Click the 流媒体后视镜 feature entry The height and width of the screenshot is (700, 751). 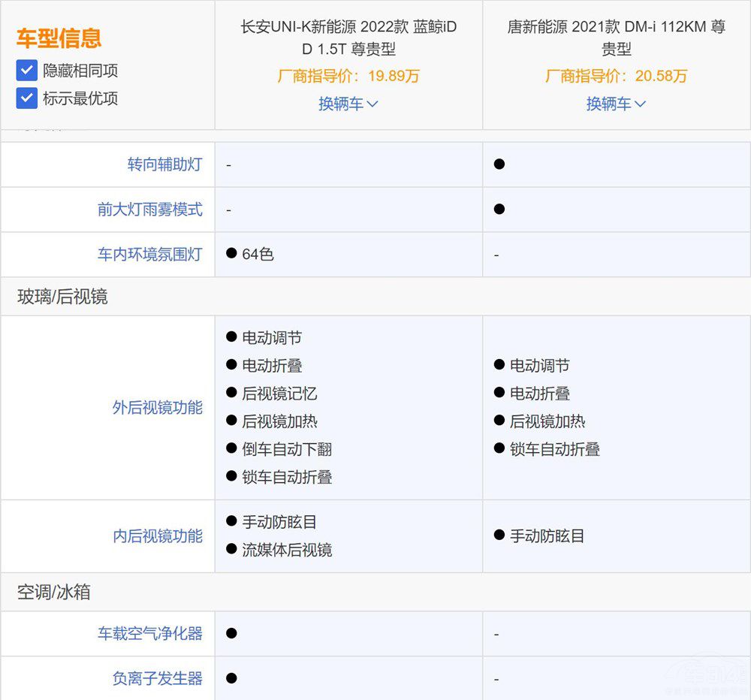click(286, 550)
